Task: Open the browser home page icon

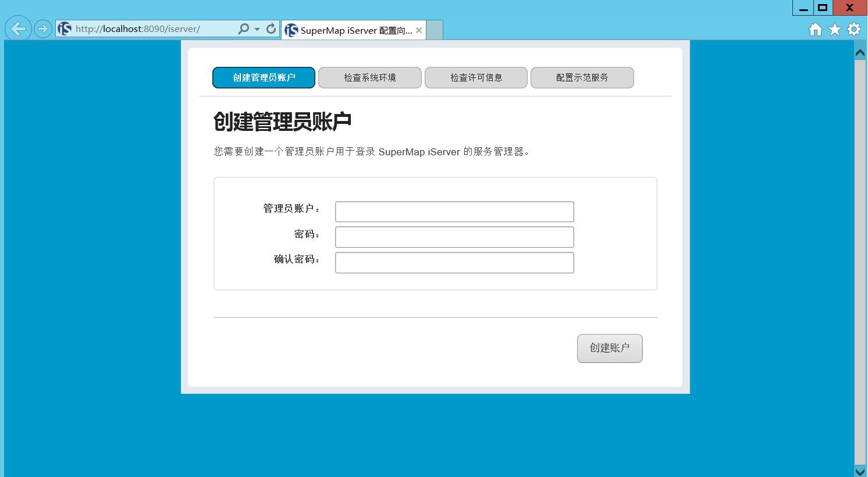Action: click(x=816, y=29)
